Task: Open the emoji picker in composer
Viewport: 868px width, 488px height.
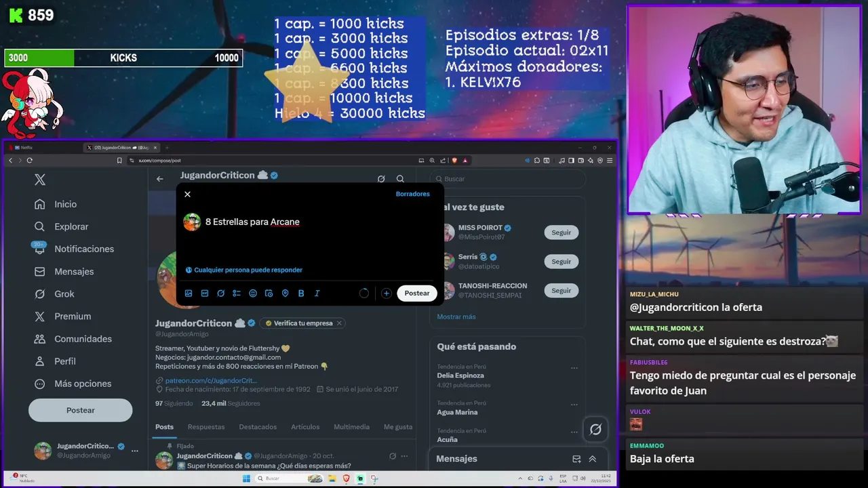Action: point(253,293)
